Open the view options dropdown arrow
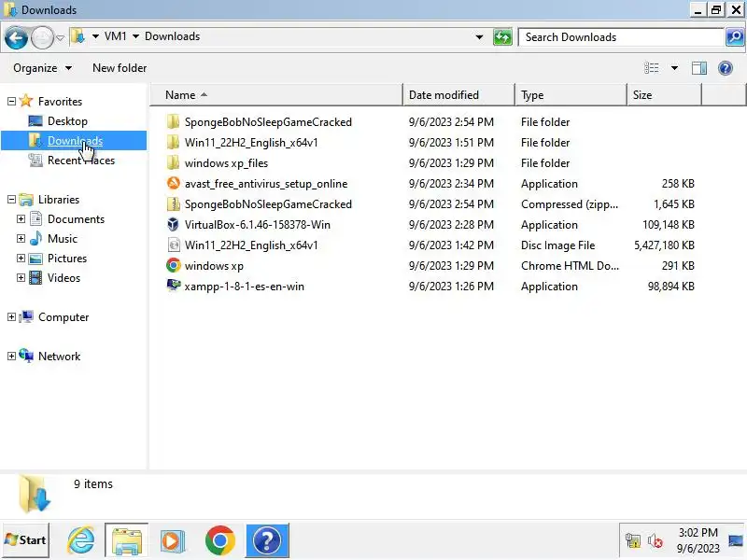Image resolution: width=747 pixels, height=560 pixels. [x=674, y=68]
